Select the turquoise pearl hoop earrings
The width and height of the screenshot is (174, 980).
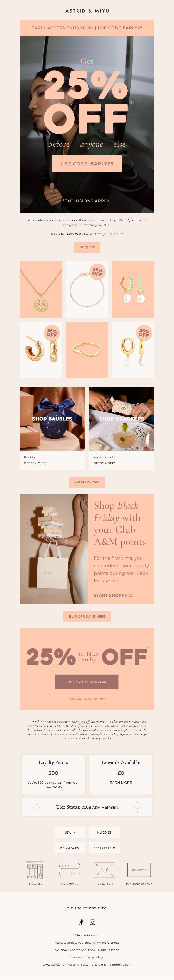tap(133, 289)
